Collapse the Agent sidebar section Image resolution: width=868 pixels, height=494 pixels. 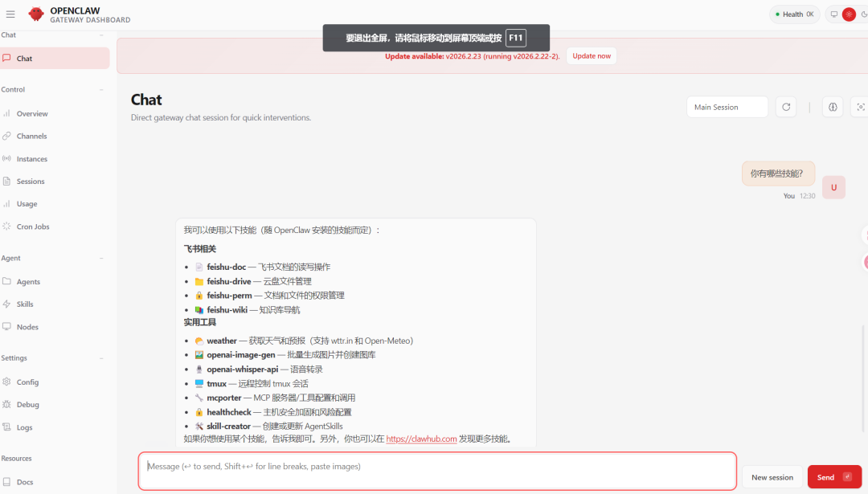tap(101, 259)
